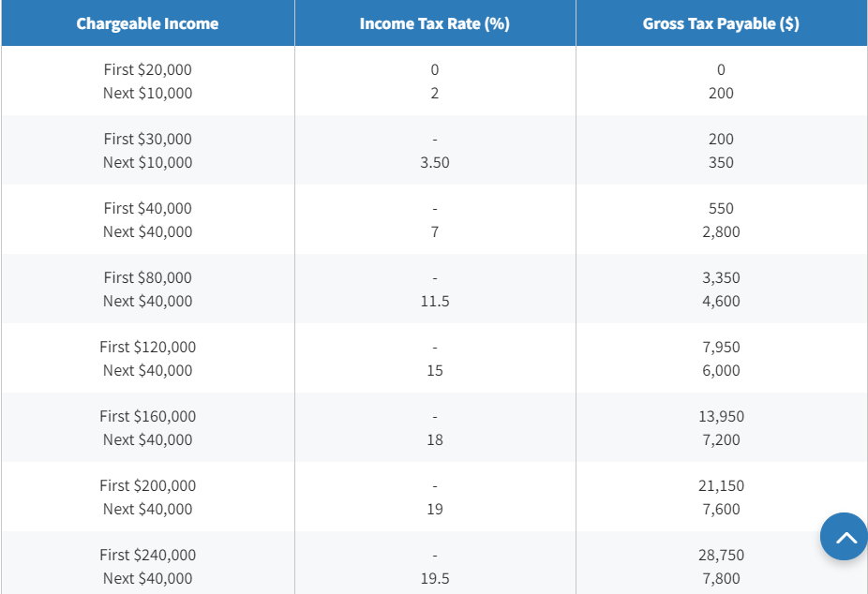868x594 pixels.
Task: Click the Next $10,000 row taxed at 2
Action: (147, 93)
